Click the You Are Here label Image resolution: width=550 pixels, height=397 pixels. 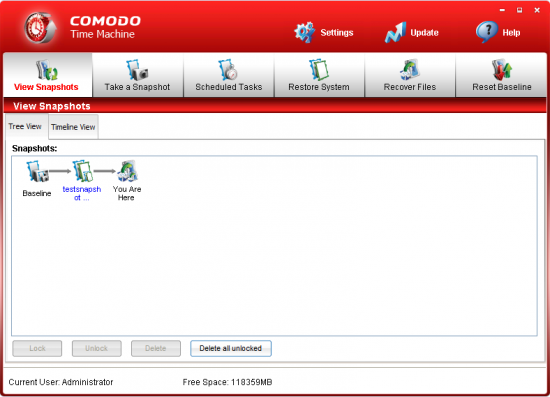(x=127, y=193)
